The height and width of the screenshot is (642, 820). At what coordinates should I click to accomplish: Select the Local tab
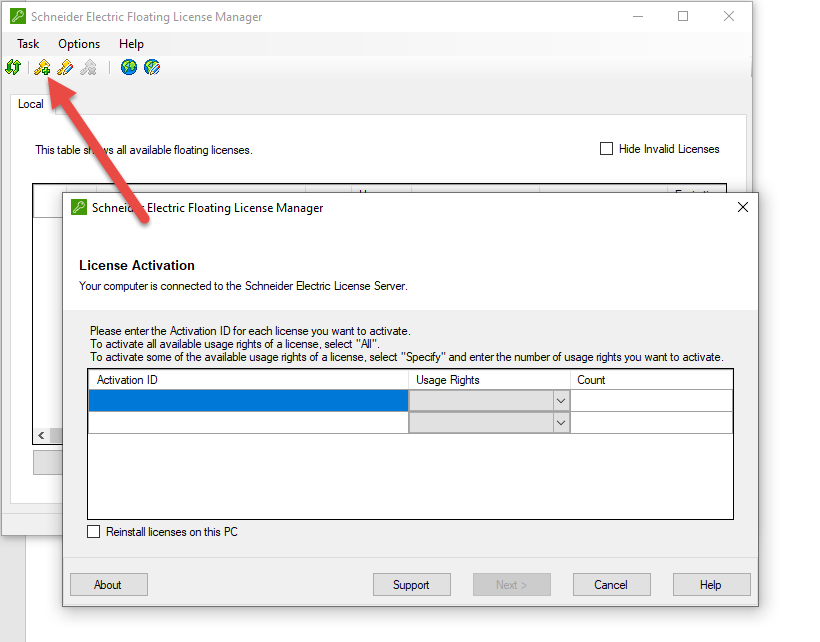coord(31,104)
